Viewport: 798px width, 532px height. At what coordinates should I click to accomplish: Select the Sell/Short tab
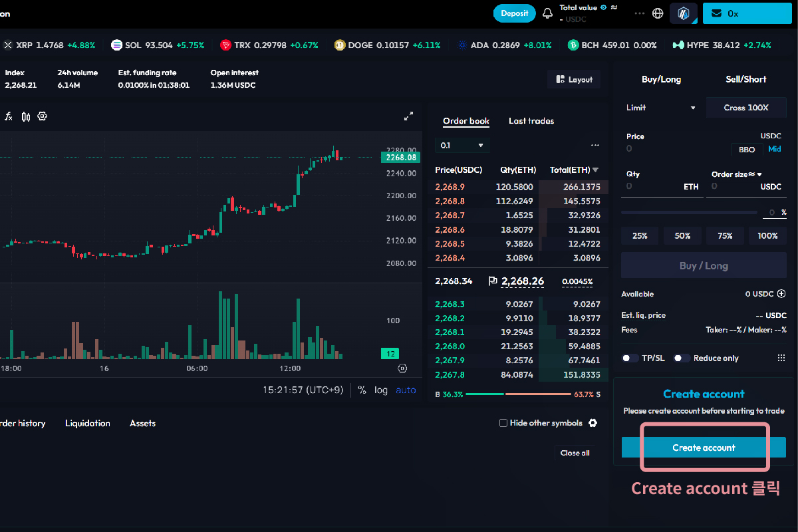(745, 79)
